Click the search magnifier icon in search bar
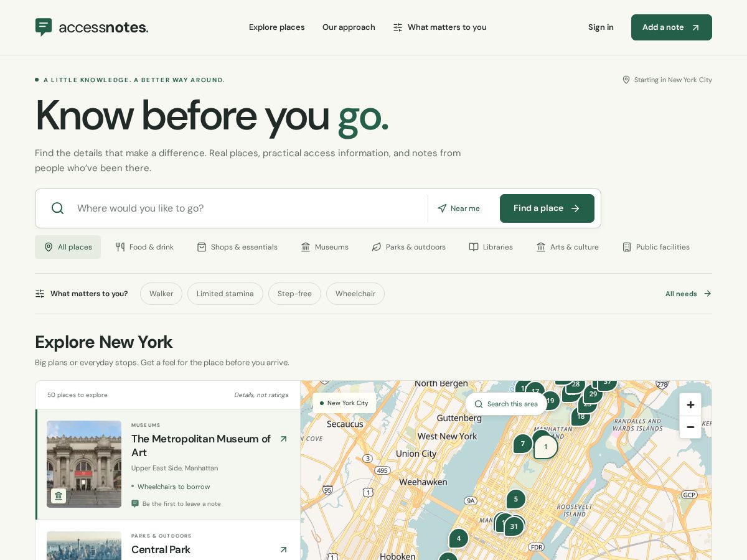The width and height of the screenshot is (747, 560). pyautogui.click(x=58, y=208)
